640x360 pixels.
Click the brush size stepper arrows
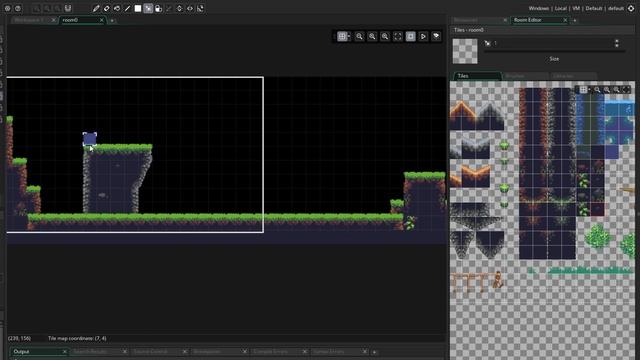pyautogui.click(x=617, y=43)
